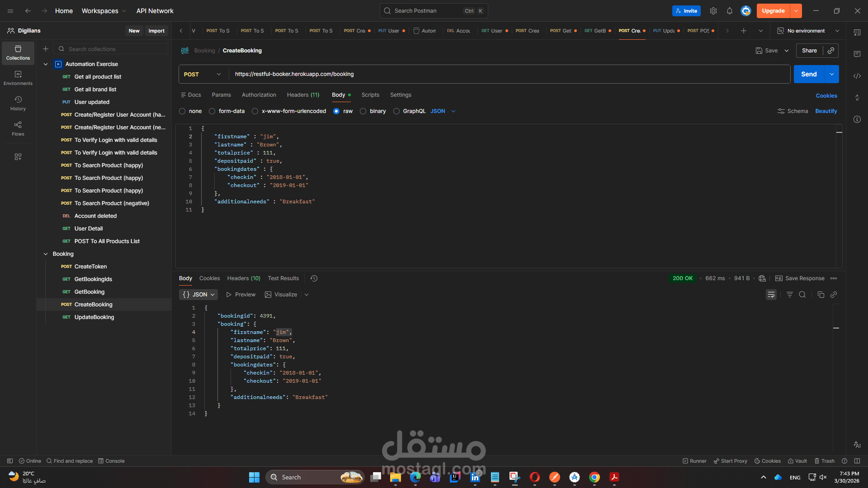
Task: Open the response format JSON dropdown
Action: click(x=198, y=294)
